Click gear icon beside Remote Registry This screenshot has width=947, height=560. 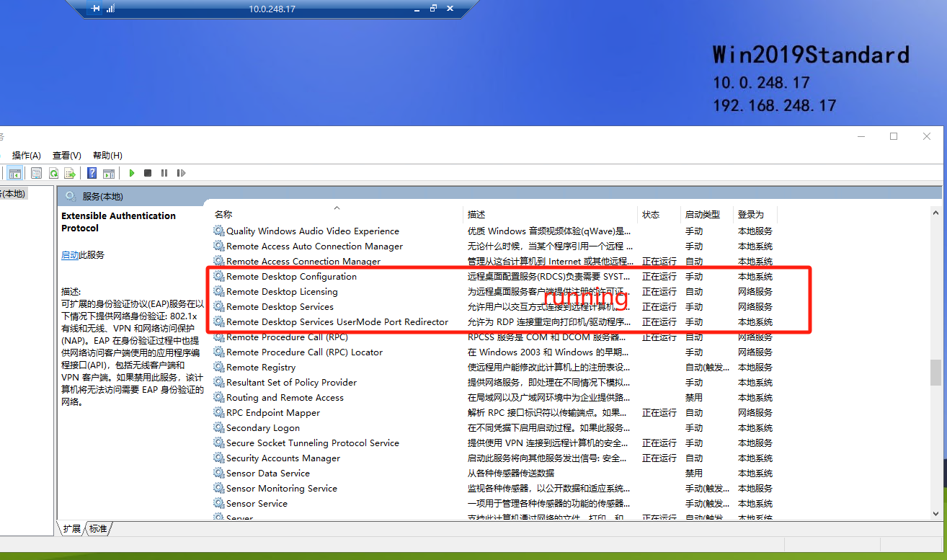pyautogui.click(x=219, y=367)
